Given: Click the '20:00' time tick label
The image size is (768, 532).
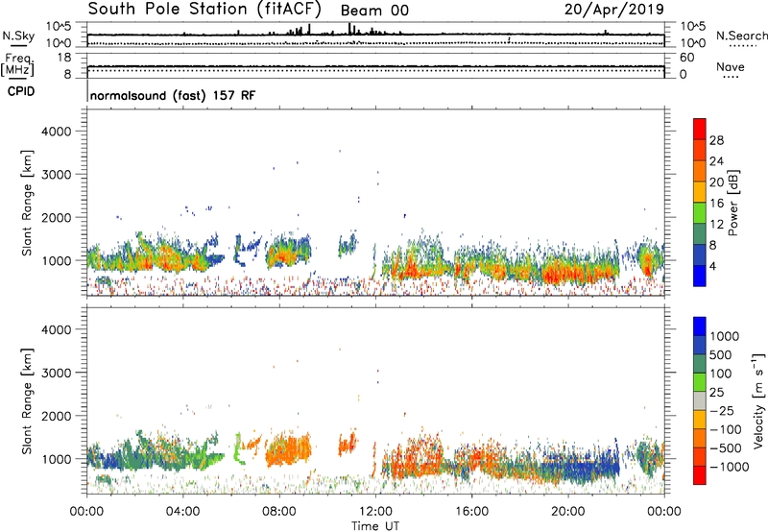Looking at the screenshot, I should click(567, 512).
